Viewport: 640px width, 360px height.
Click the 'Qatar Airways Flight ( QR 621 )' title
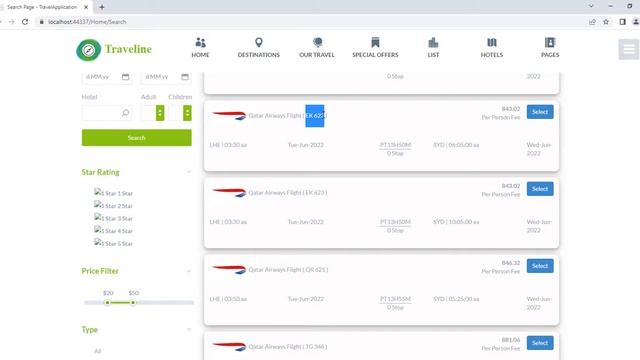pyautogui.click(x=288, y=270)
